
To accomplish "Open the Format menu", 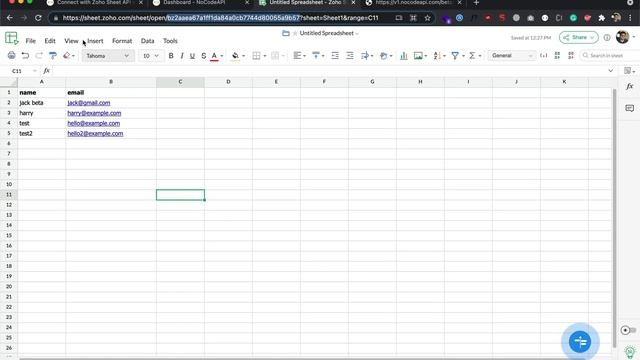I will pos(122,41).
